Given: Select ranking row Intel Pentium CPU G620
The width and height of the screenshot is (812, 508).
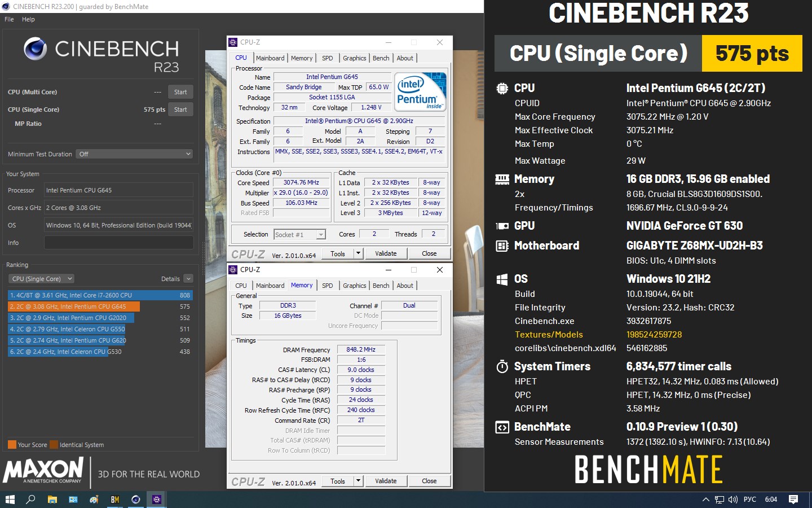Looking at the screenshot, I should click(x=100, y=340).
